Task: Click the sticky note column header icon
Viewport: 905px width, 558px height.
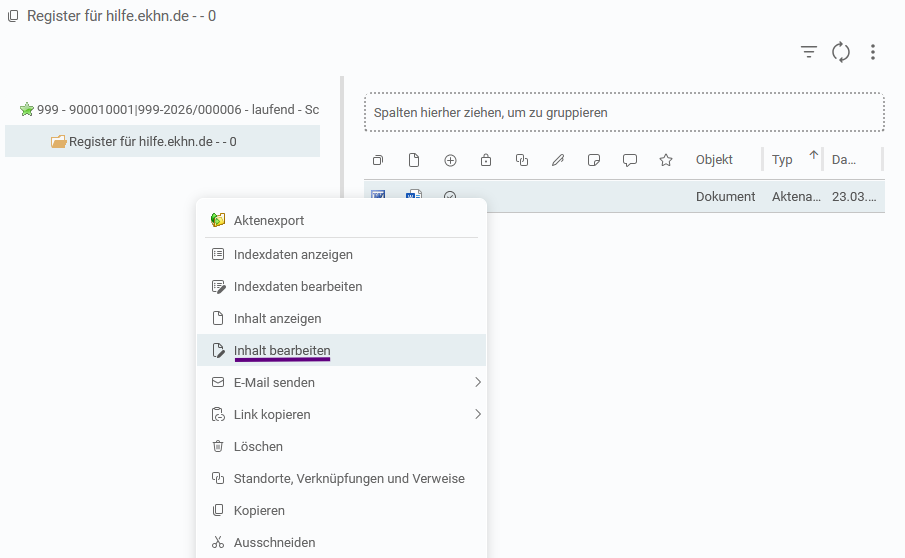Action: (594, 160)
